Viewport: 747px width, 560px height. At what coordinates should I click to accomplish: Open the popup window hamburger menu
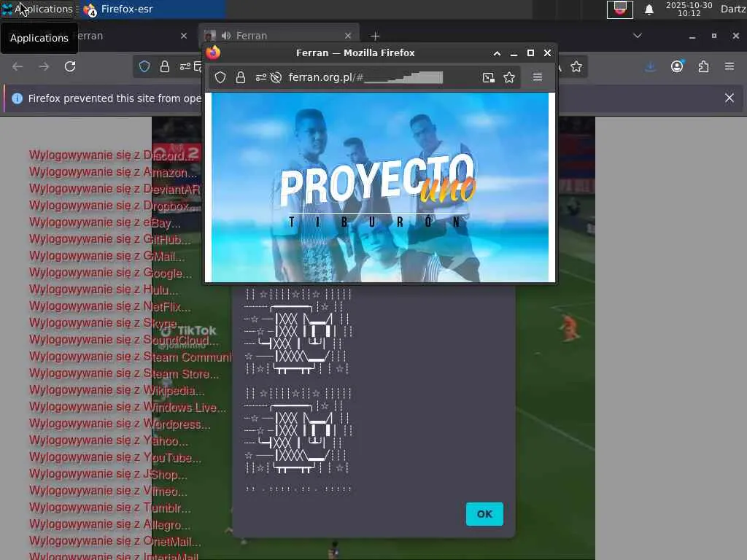pyautogui.click(x=538, y=77)
